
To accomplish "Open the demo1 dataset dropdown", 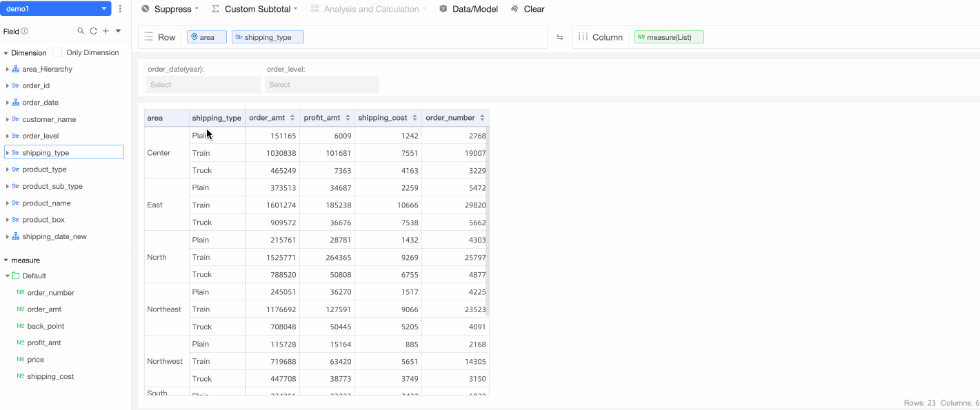I will pos(55,9).
